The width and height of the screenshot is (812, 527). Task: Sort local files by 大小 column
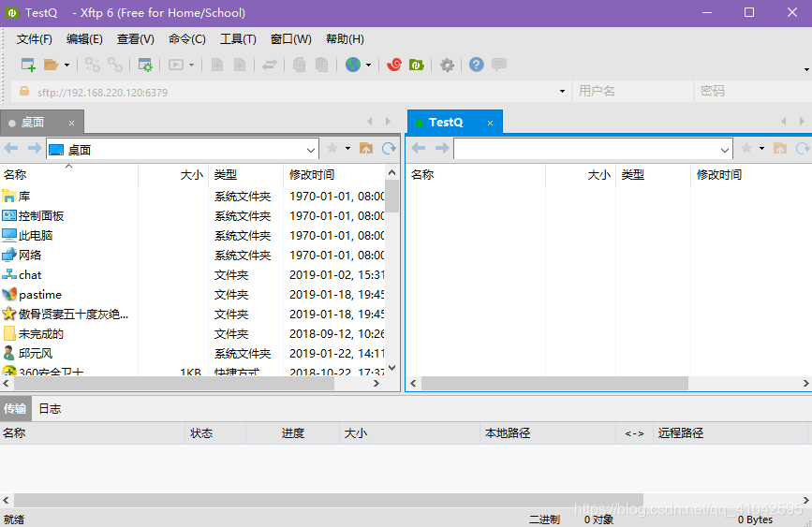[x=173, y=175]
